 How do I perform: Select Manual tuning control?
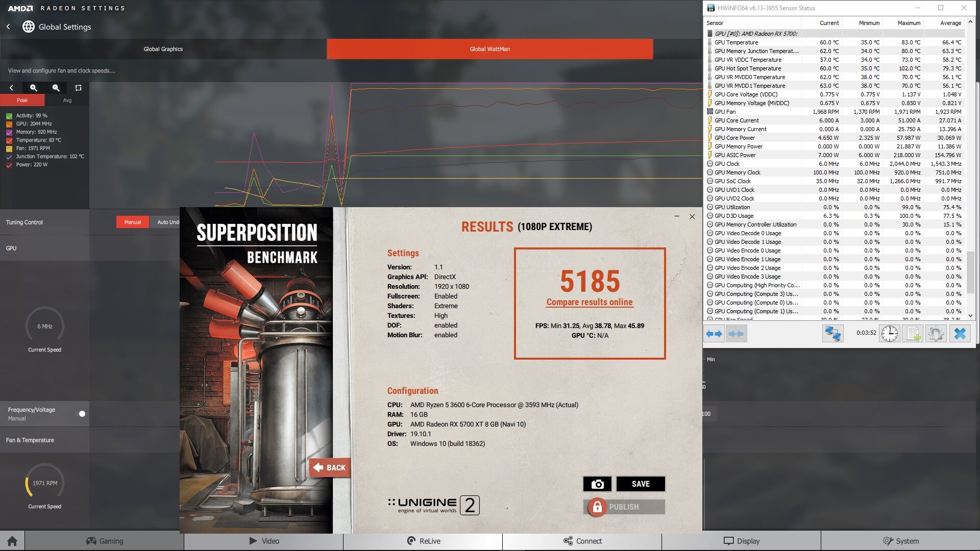point(133,222)
